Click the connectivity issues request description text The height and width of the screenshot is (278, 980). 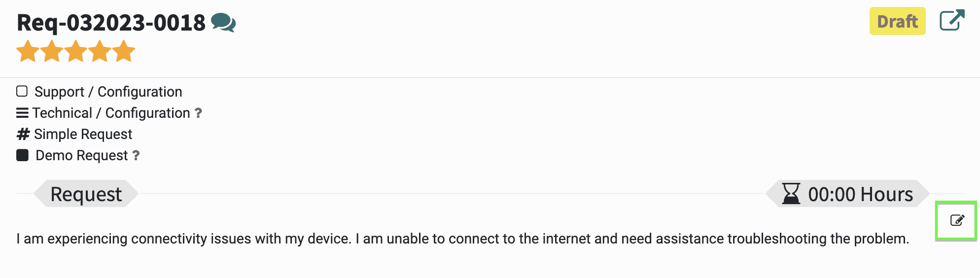pos(463,239)
